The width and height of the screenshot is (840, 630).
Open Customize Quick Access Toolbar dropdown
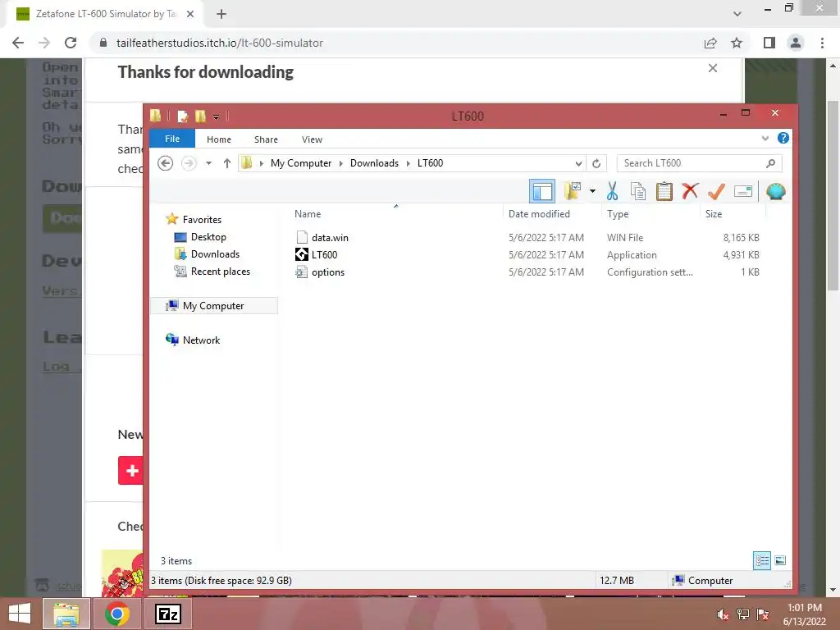click(x=216, y=116)
